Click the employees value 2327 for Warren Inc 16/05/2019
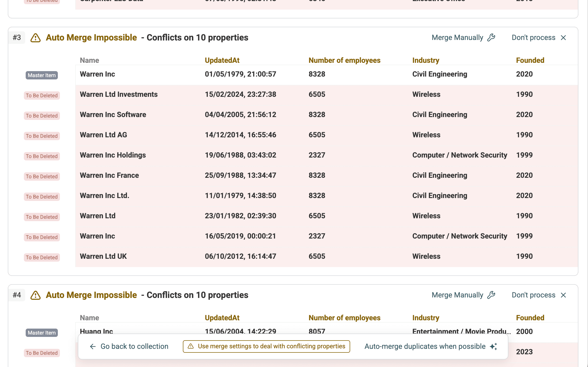 (317, 236)
